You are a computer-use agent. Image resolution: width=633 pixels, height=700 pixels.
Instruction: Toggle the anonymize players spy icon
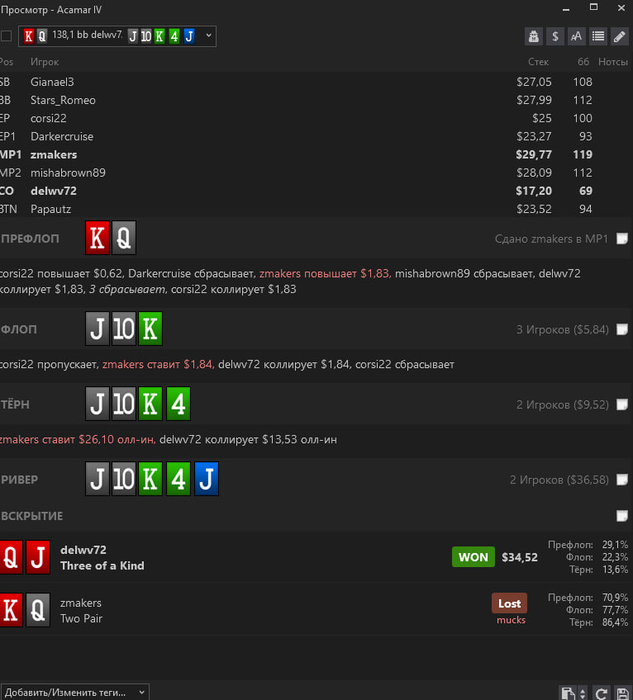(533, 36)
